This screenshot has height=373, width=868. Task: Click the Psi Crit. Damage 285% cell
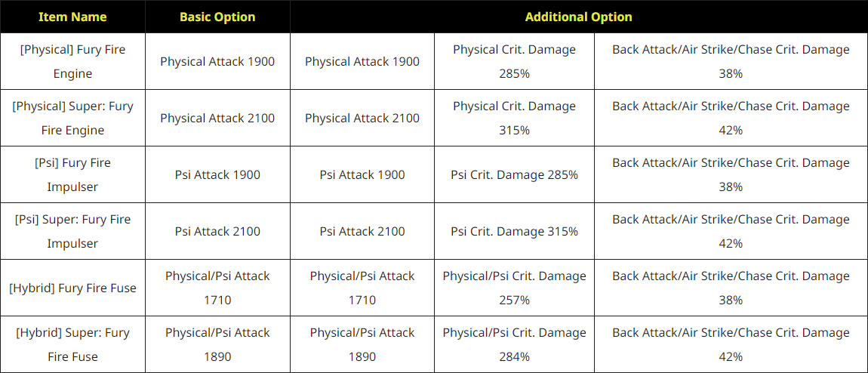click(514, 175)
